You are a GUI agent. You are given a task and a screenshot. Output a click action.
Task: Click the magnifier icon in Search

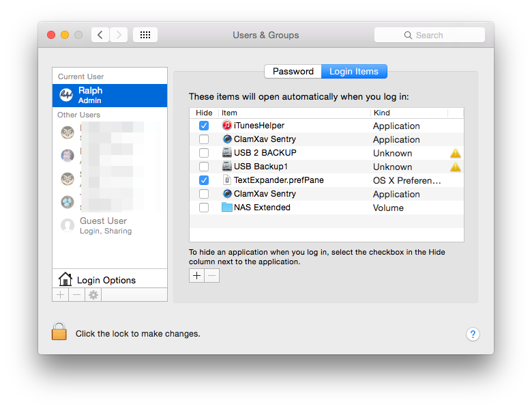tap(408, 36)
